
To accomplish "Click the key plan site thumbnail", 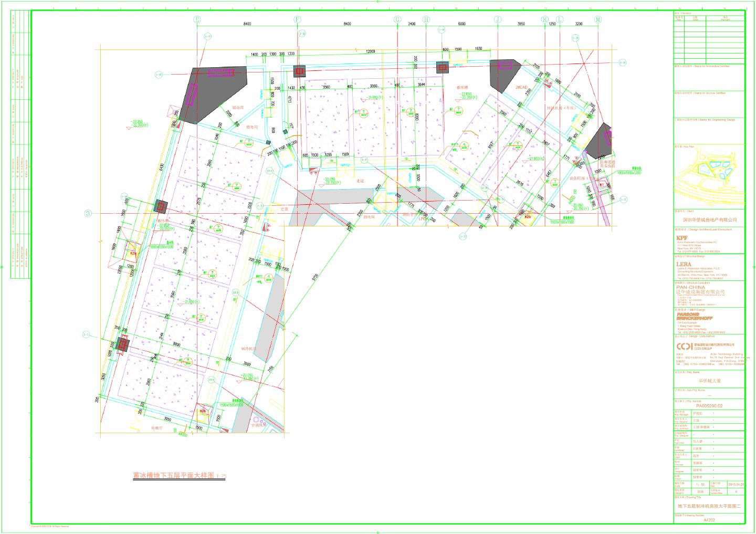I will pos(709,177).
